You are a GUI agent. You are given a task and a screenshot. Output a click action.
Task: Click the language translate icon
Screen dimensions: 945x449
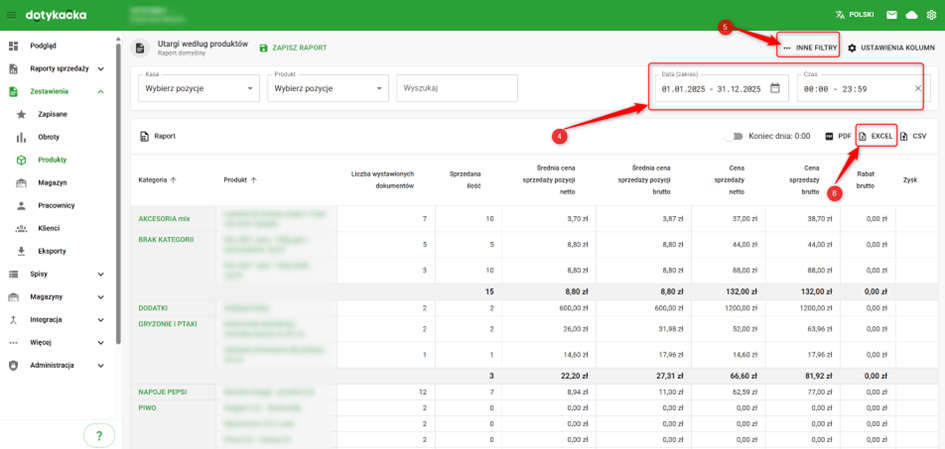click(x=841, y=15)
